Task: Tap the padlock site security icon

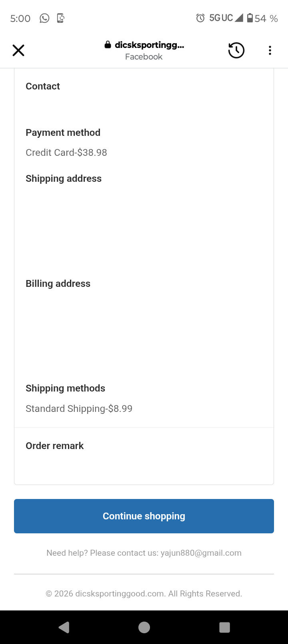Action: point(108,45)
